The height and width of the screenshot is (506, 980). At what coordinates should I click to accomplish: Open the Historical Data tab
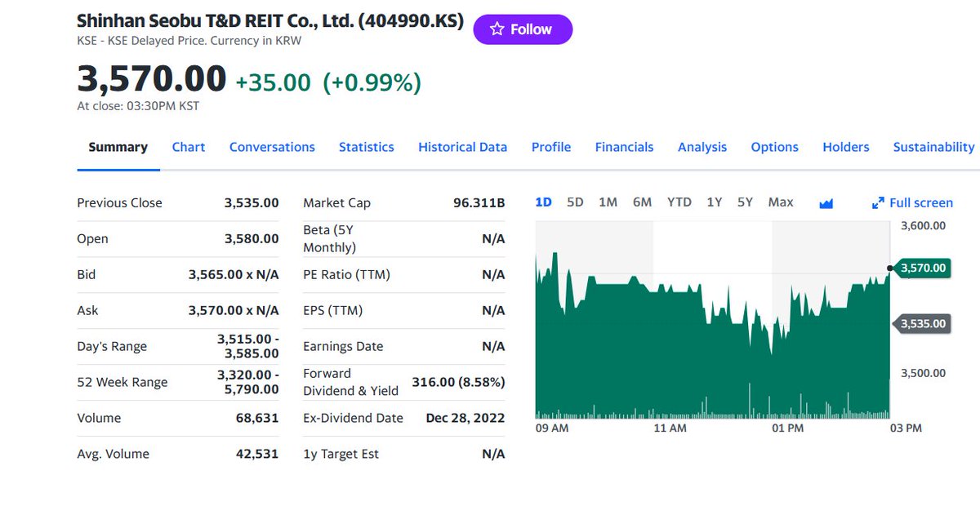click(463, 148)
